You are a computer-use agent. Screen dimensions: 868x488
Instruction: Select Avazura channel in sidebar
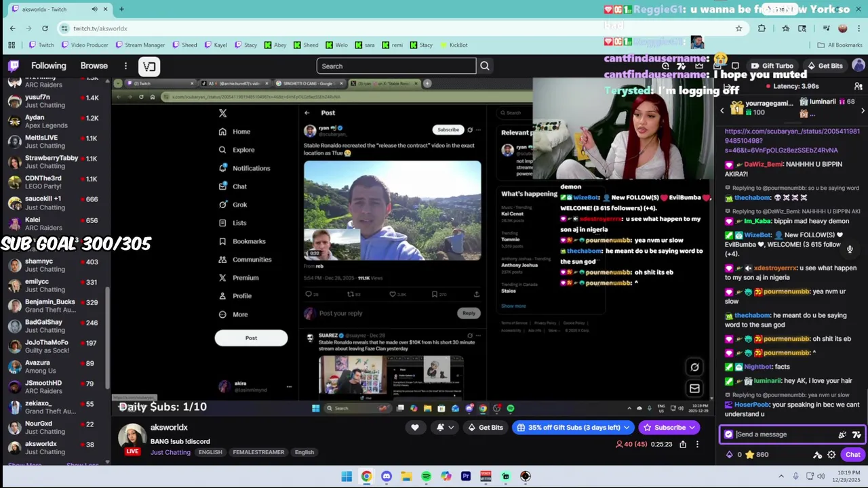56,367
